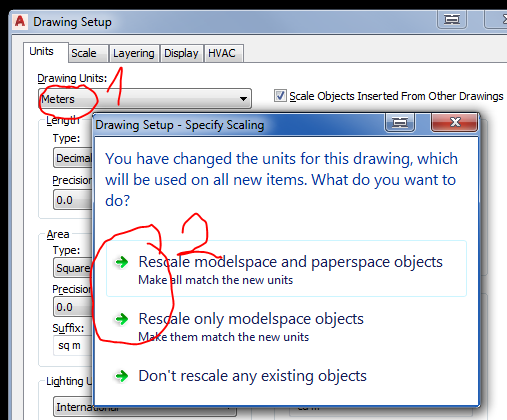Click the 'You have changed the units' message
This screenshot has width=507, height=420.
pos(281,179)
